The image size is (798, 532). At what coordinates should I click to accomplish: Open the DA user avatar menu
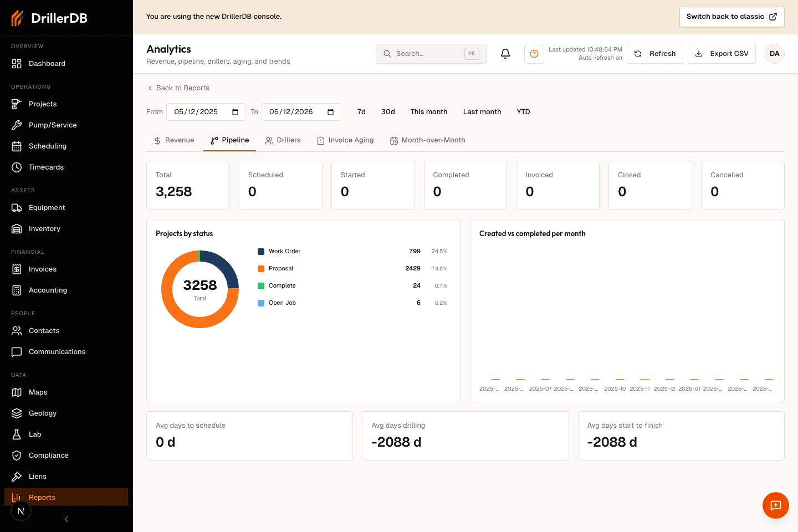775,54
